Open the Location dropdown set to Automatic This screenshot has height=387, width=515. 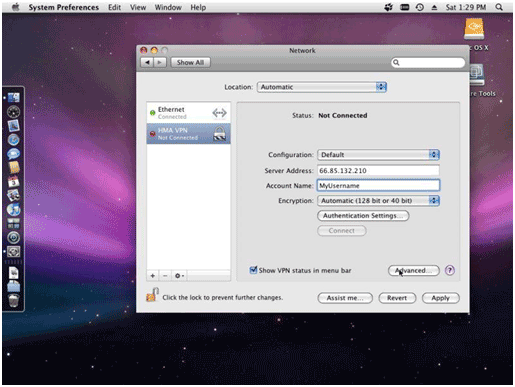pos(321,87)
